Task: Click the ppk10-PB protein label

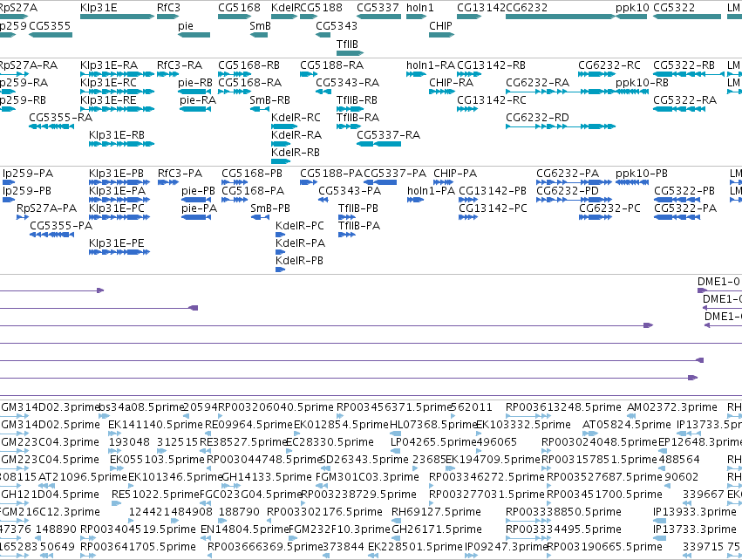Action: click(x=641, y=174)
